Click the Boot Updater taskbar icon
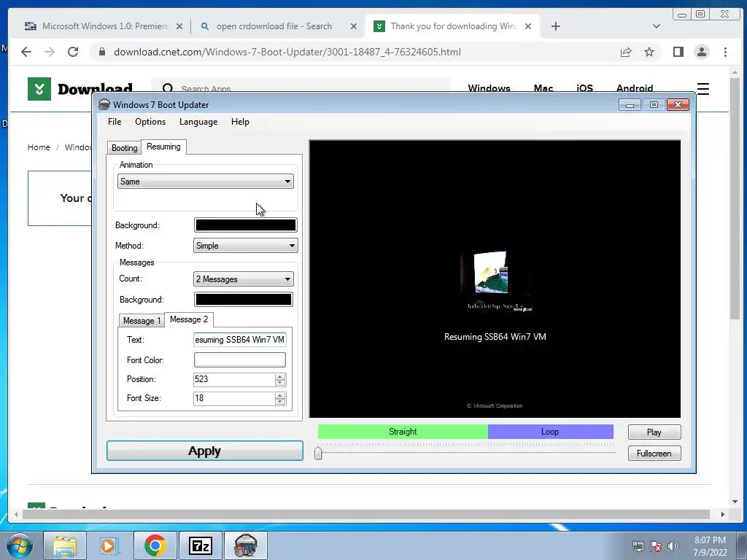747x560 pixels. click(245, 545)
